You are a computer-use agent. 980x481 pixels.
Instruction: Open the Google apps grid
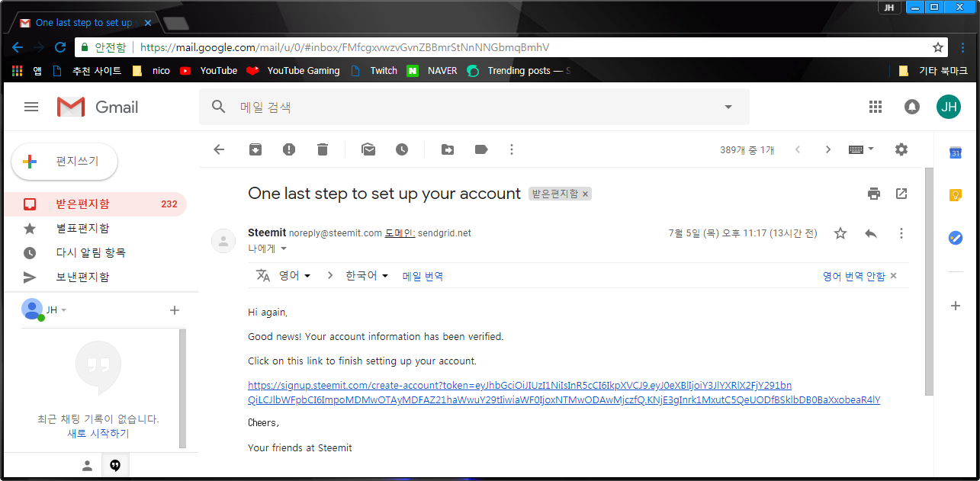876,107
